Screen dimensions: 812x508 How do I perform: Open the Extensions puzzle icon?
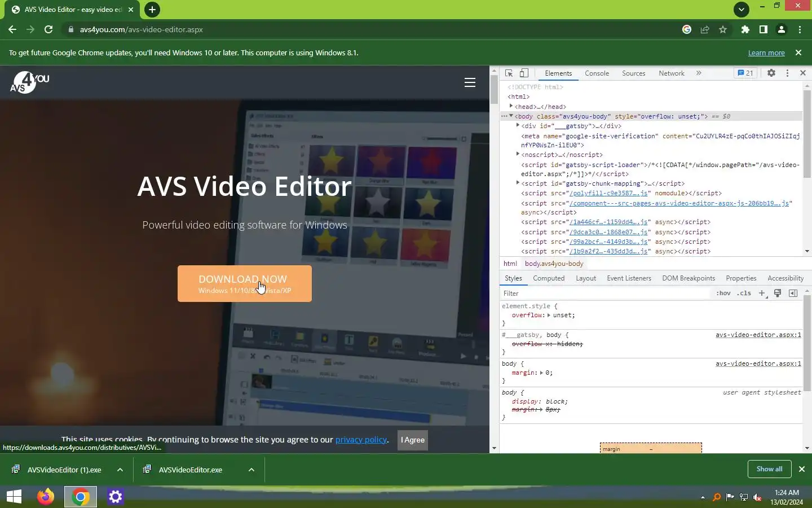[745, 29]
